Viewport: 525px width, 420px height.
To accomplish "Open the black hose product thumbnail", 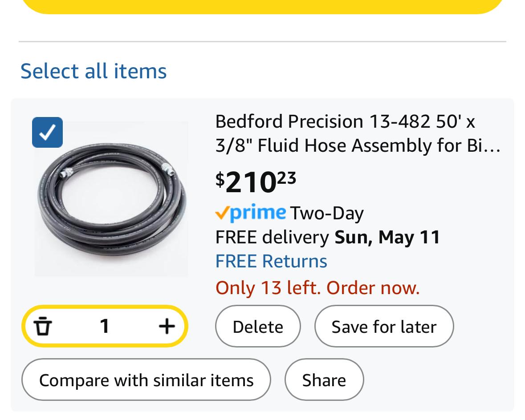I will (x=111, y=199).
